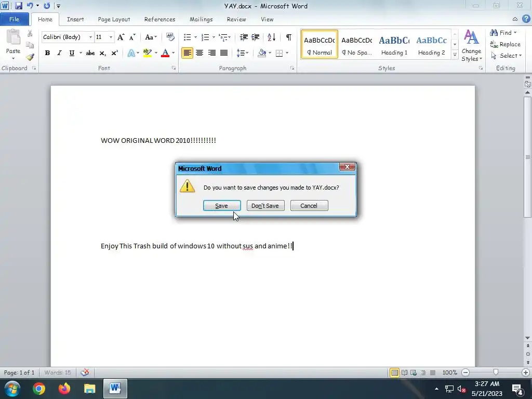Click the Copy icon in Clipboard group

tap(30, 45)
